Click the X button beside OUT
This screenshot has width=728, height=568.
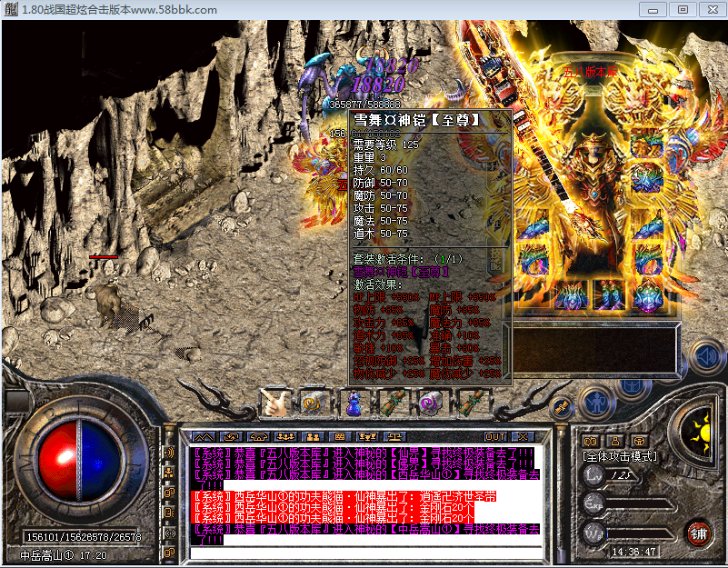click(x=523, y=437)
